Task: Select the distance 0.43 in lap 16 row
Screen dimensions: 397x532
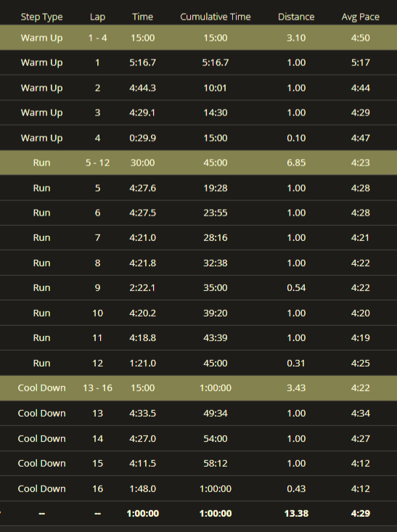Action: point(296,488)
